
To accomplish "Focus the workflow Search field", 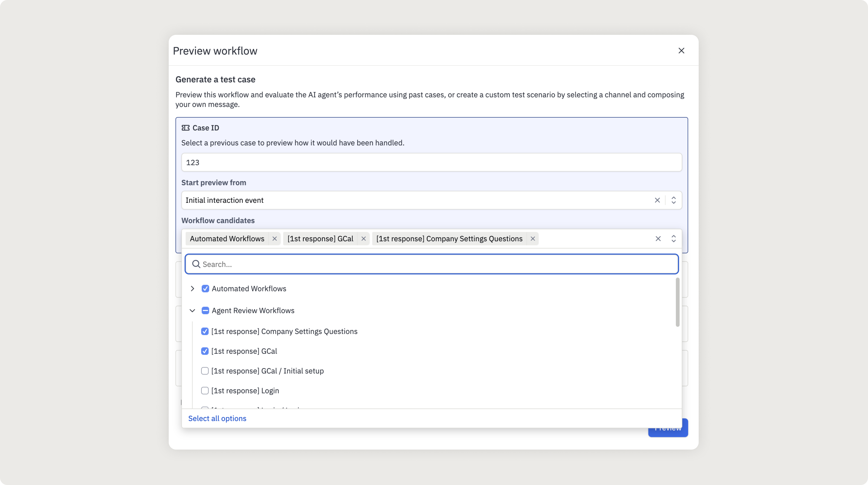I will click(x=431, y=264).
